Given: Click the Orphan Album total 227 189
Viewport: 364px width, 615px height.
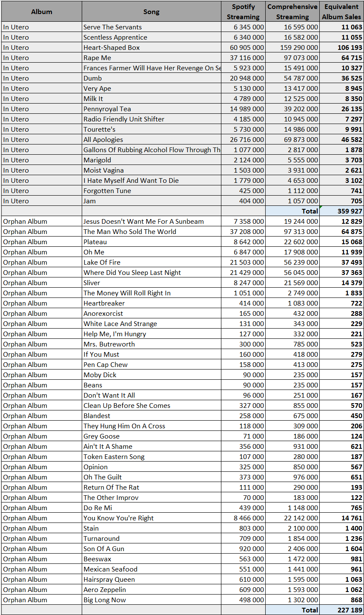Looking at the screenshot, I should click(341, 610).
